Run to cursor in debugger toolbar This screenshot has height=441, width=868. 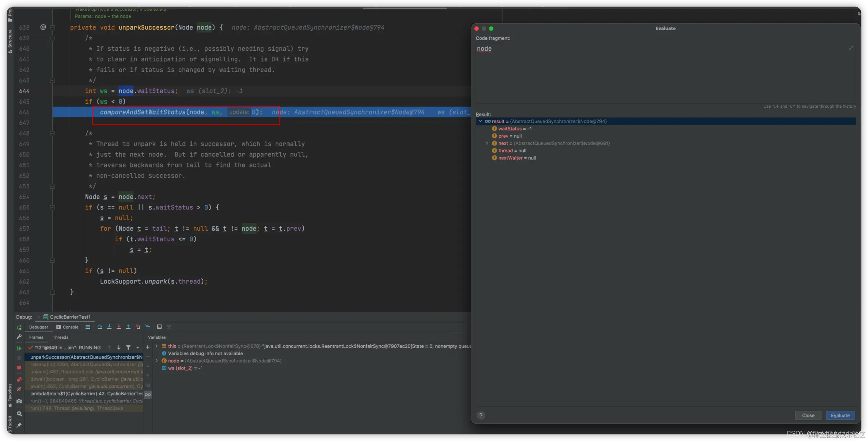coord(148,327)
